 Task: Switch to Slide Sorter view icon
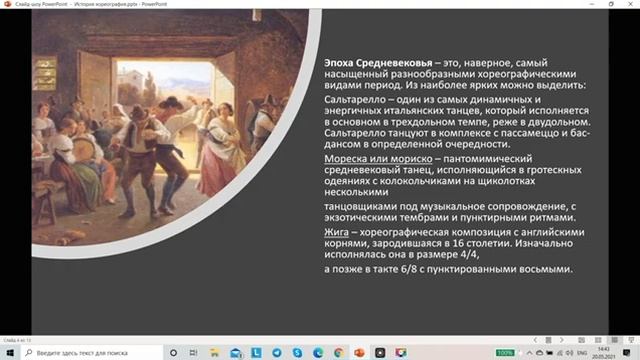click(598, 340)
